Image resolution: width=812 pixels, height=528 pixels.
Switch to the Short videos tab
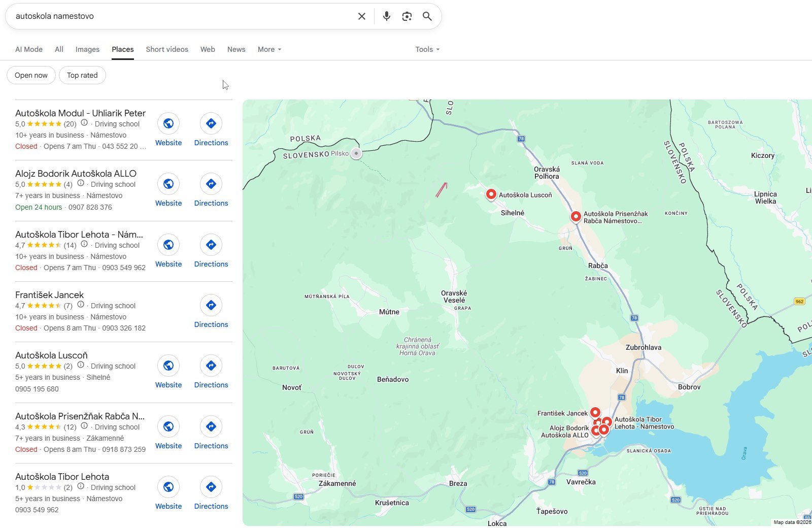coord(167,49)
